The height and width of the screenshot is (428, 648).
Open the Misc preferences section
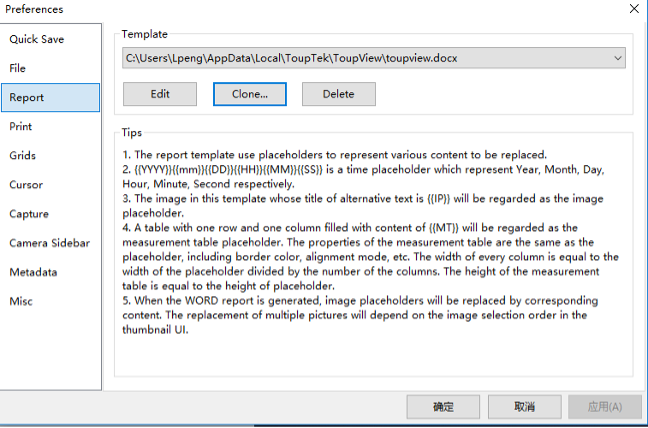pos(21,301)
